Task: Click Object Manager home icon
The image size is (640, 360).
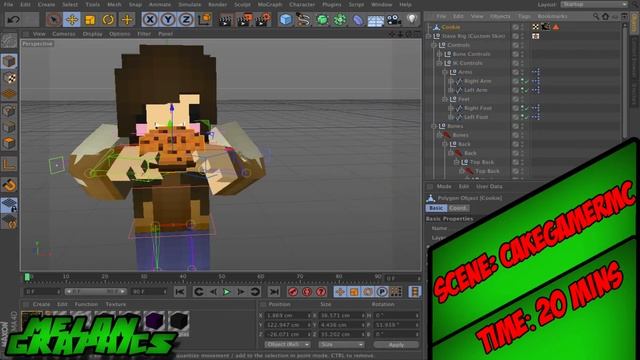Action: coord(605,16)
